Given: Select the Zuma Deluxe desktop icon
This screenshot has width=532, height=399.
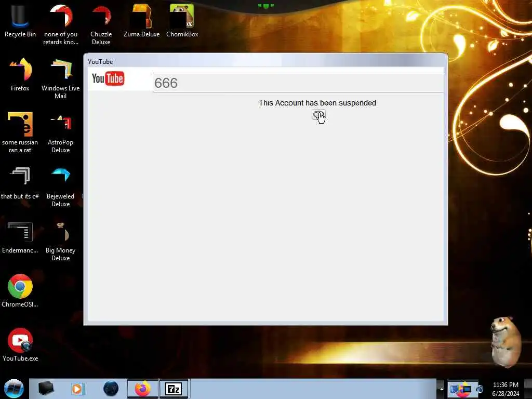Looking at the screenshot, I should 141,21.
